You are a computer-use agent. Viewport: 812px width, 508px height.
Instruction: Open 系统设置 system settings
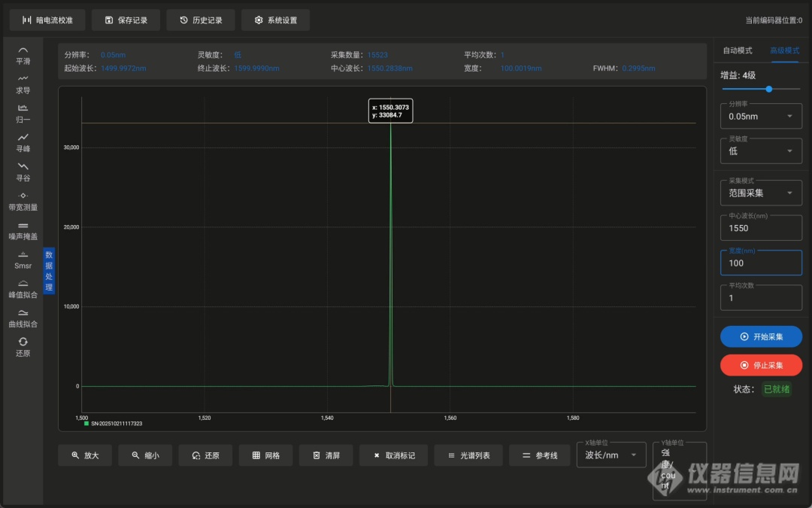(275, 20)
